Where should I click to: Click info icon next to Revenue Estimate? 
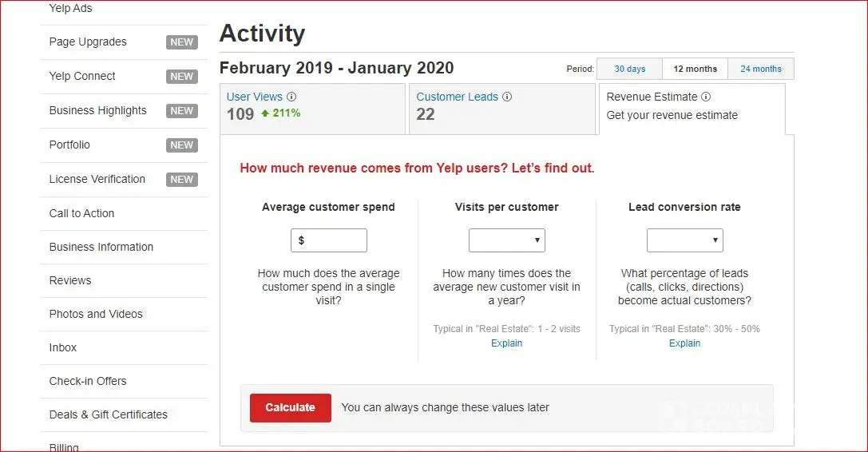point(706,97)
